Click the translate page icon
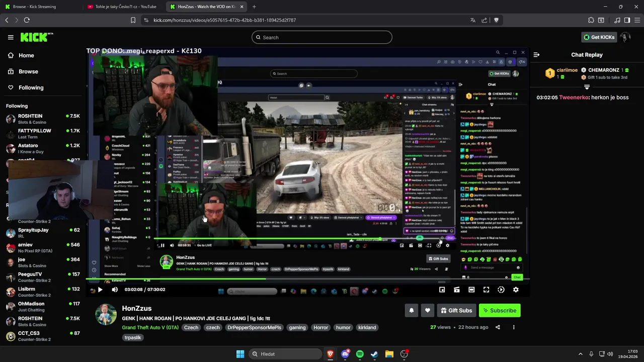The width and height of the screenshot is (644, 362). pyautogui.click(x=472, y=20)
